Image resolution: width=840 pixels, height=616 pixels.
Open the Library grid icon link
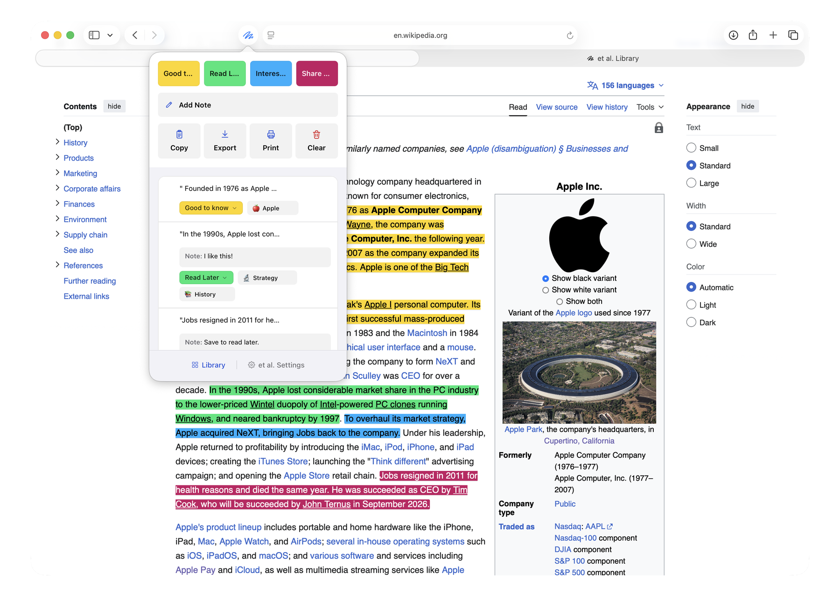[209, 365]
